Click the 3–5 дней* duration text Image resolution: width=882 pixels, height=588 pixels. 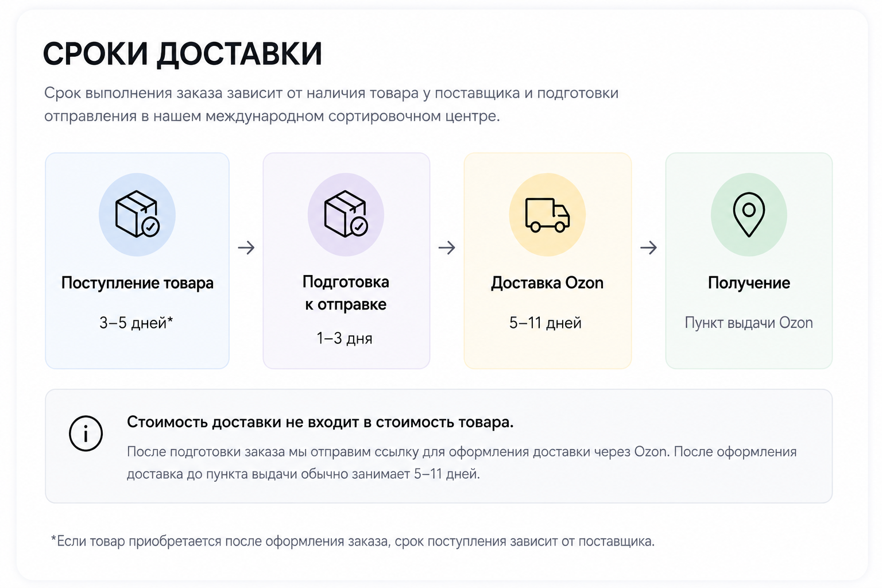point(136,323)
